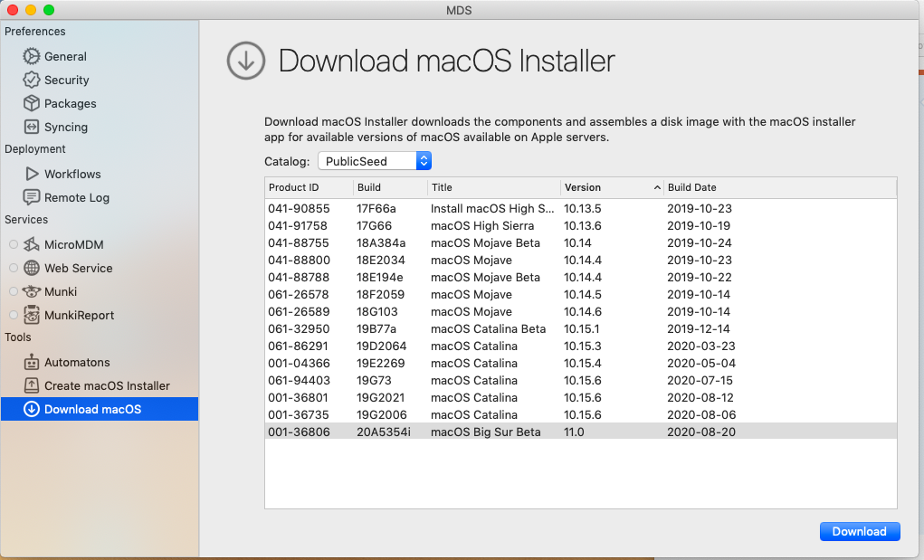Select row with Product ID 001-04366
The image size is (924, 560).
click(x=581, y=363)
